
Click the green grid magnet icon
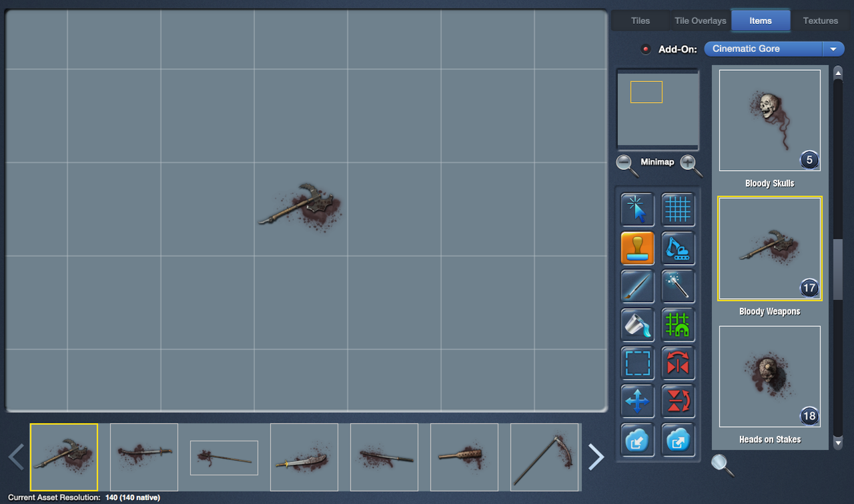coord(678,325)
